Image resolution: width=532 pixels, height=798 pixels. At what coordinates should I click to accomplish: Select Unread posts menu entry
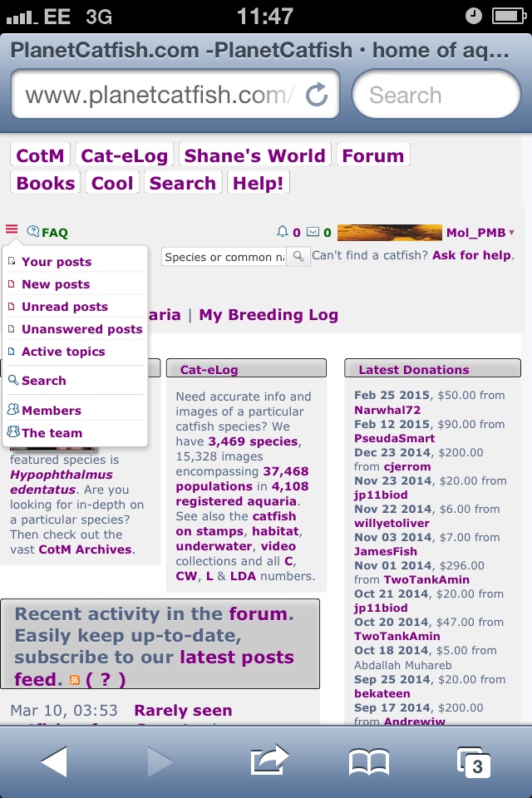(x=65, y=307)
